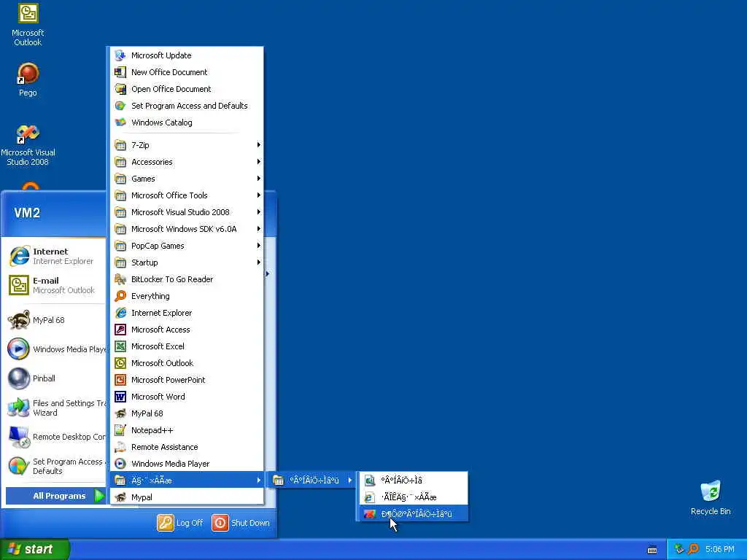This screenshot has height=560, width=747.
Task: Click the Shut Down button
Action: coord(241,523)
